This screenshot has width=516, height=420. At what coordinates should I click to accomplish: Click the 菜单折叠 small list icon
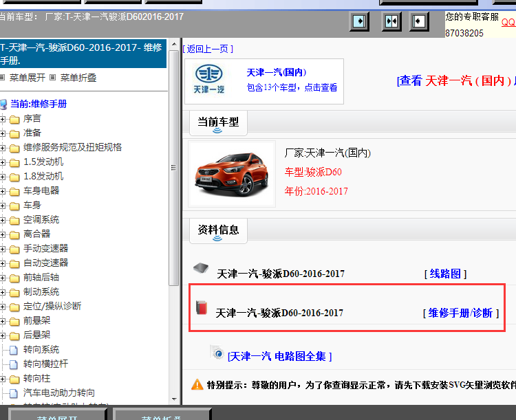(x=52, y=78)
